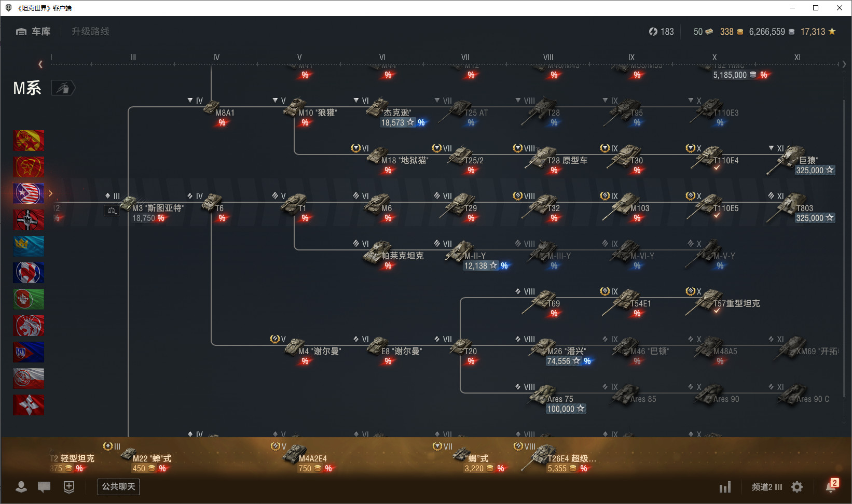
Task: Click the 6,266,559 credits balance
Action: tap(772, 32)
